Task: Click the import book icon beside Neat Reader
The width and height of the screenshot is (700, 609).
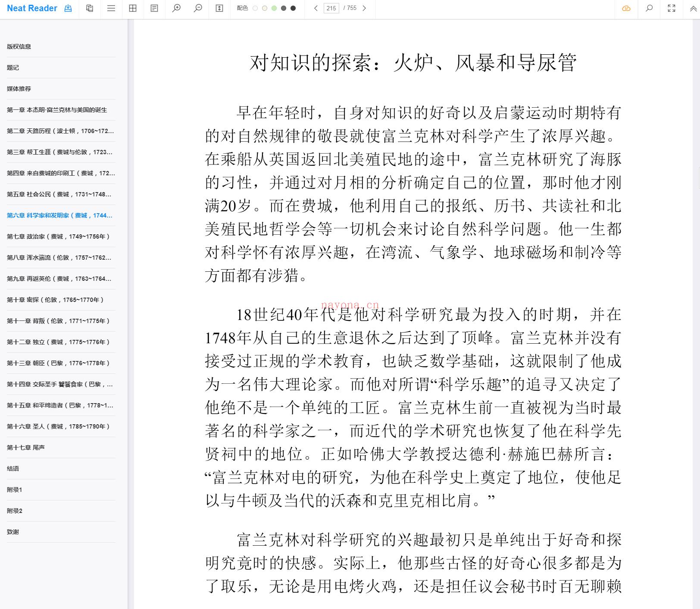Action: tap(68, 8)
